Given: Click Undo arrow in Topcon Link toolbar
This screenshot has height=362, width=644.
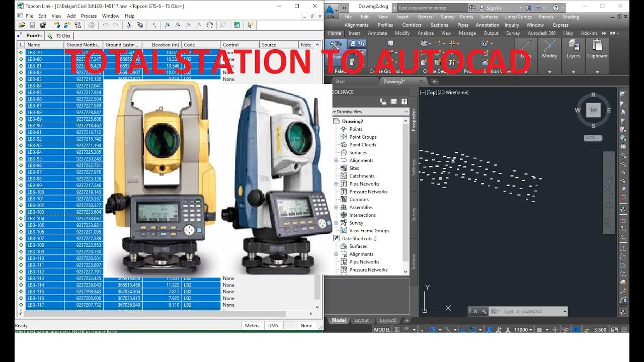Looking at the screenshot, I should click(105, 25).
